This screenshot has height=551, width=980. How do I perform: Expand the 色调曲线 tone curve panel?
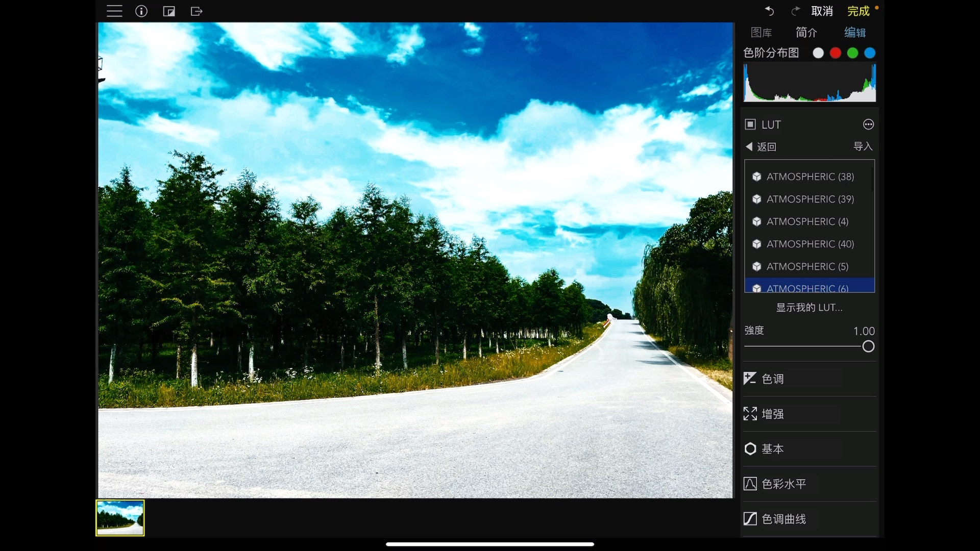[x=783, y=519]
